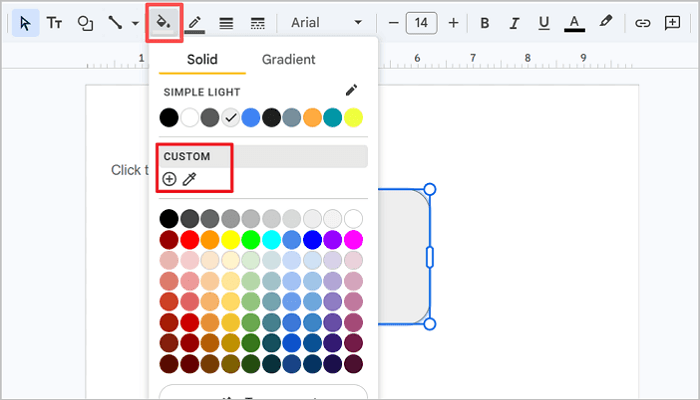This screenshot has height=400, width=700.
Task: Toggle Underline formatting
Action: click(x=544, y=23)
